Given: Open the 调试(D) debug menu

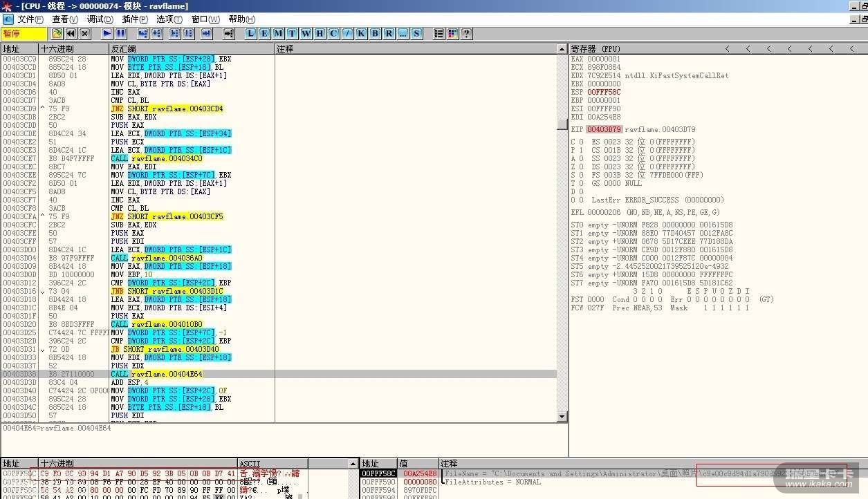Looking at the screenshot, I should (x=100, y=19).
